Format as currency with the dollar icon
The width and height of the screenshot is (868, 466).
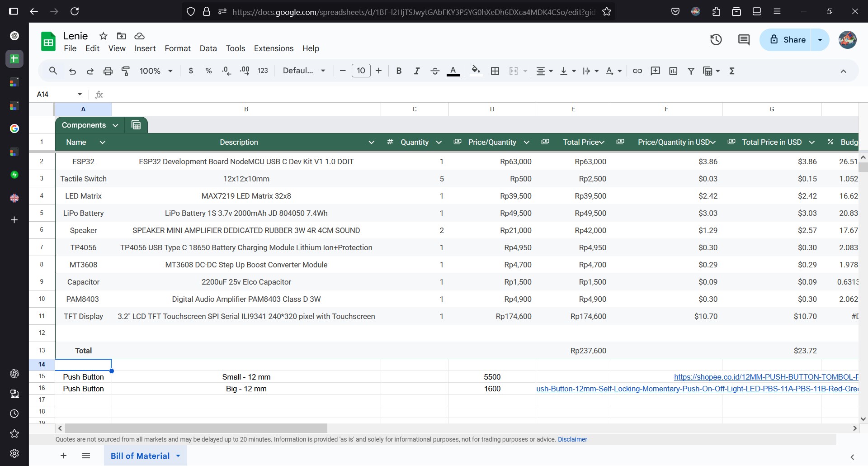pos(191,71)
